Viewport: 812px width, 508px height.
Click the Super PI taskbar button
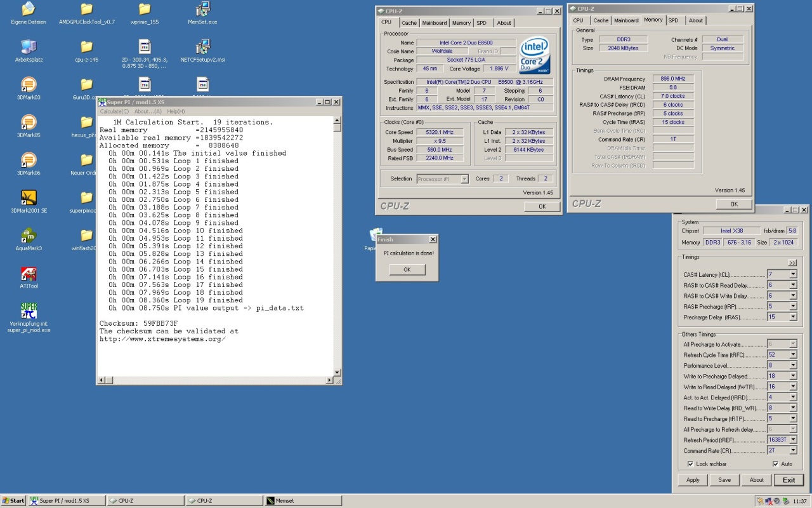tap(67, 500)
